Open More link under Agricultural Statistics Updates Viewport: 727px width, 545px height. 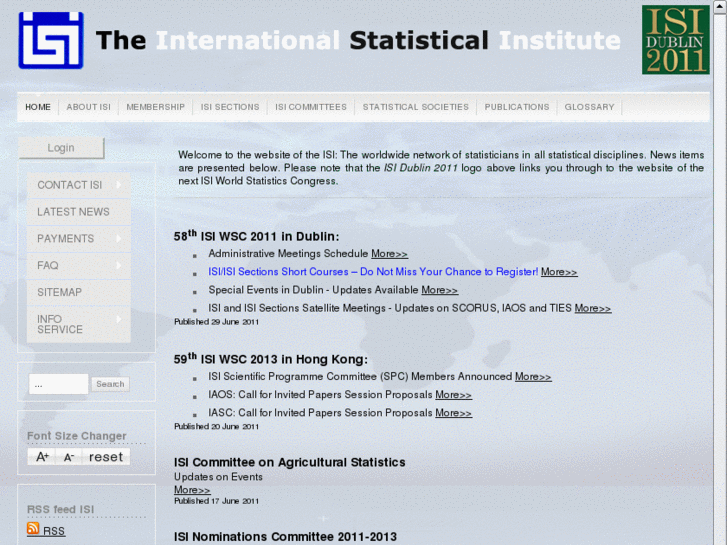(x=192, y=490)
